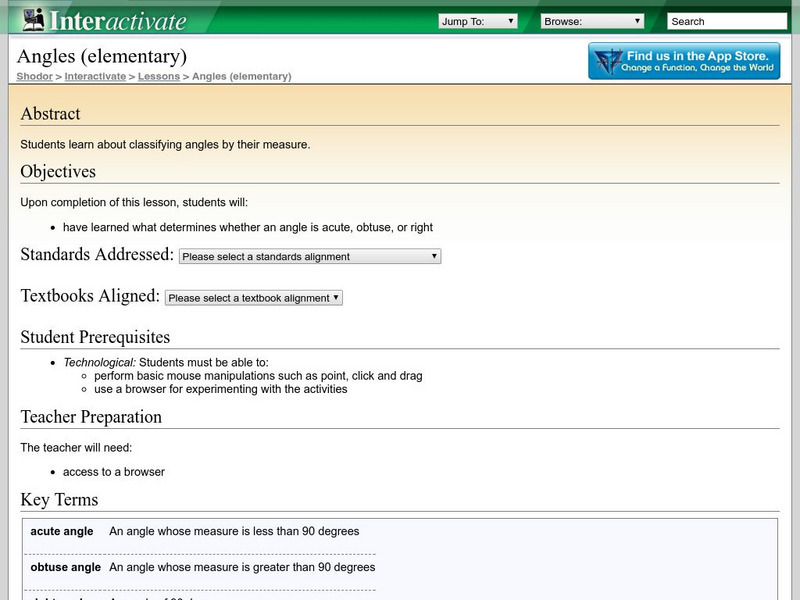This screenshot has width=800, height=600.
Task: Click the Teacher Preparation heading
Action: click(x=91, y=417)
